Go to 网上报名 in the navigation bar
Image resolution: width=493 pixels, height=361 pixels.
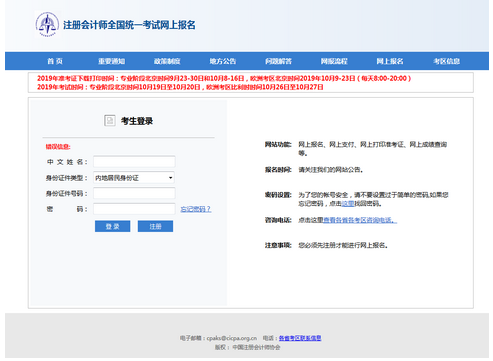(x=390, y=61)
